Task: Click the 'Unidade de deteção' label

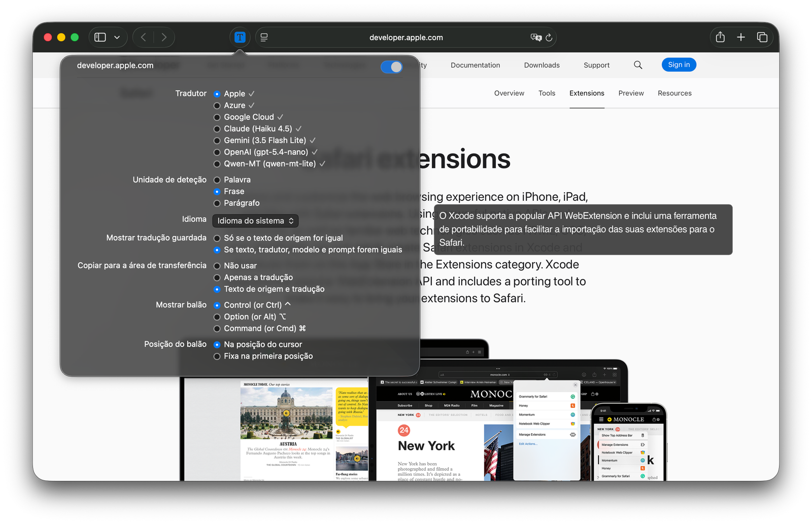Action: pos(170,180)
